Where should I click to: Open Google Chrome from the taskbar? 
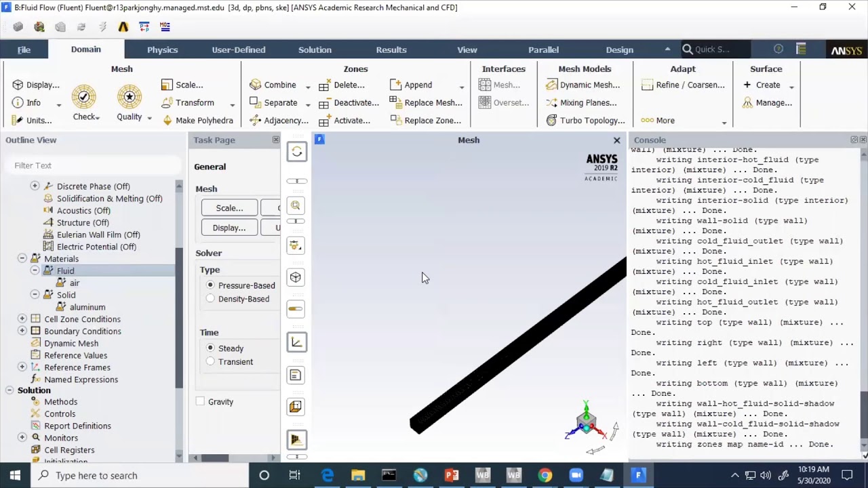click(545, 475)
